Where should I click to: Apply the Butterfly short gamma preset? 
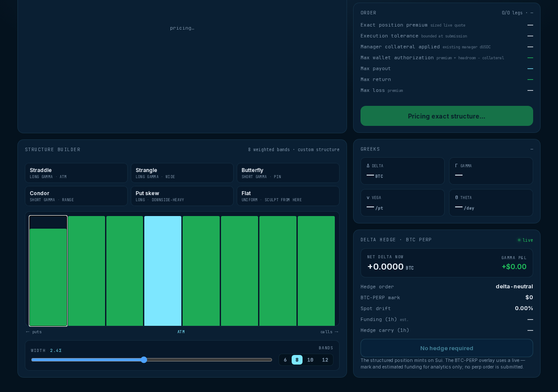(288, 173)
